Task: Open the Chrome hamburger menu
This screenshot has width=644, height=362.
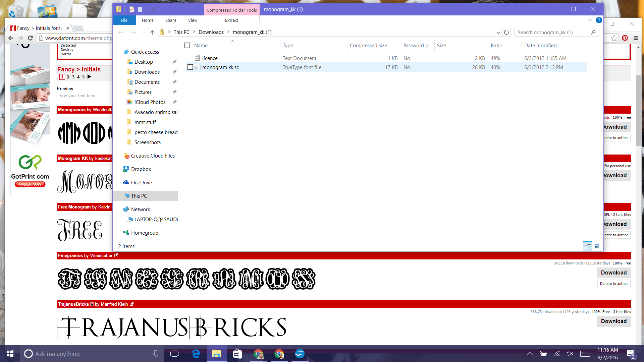Action: (636, 38)
